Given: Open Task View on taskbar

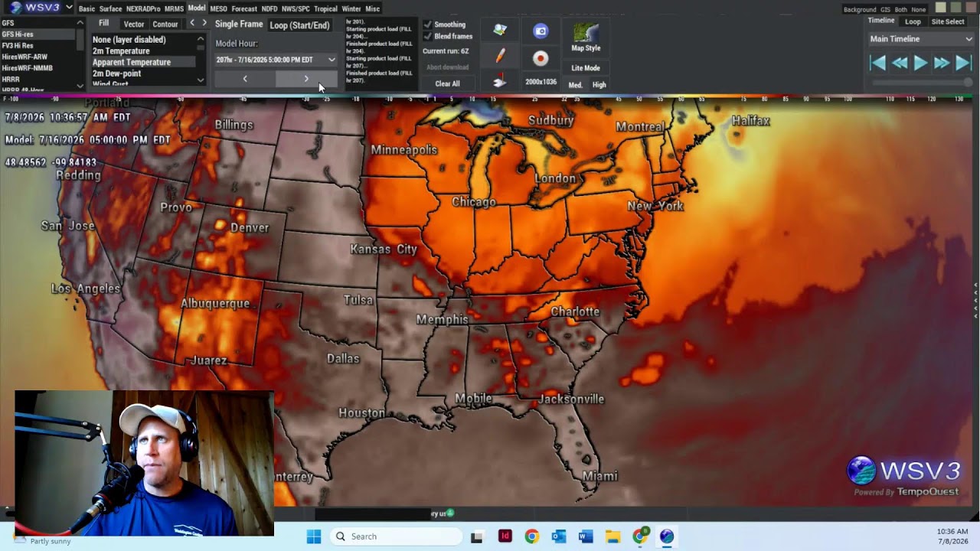Looking at the screenshot, I should pyautogui.click(x=476, y=536).
